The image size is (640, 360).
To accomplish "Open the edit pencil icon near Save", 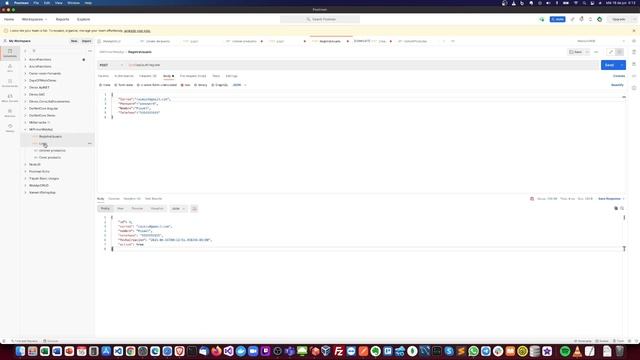I will pos(611,52).
